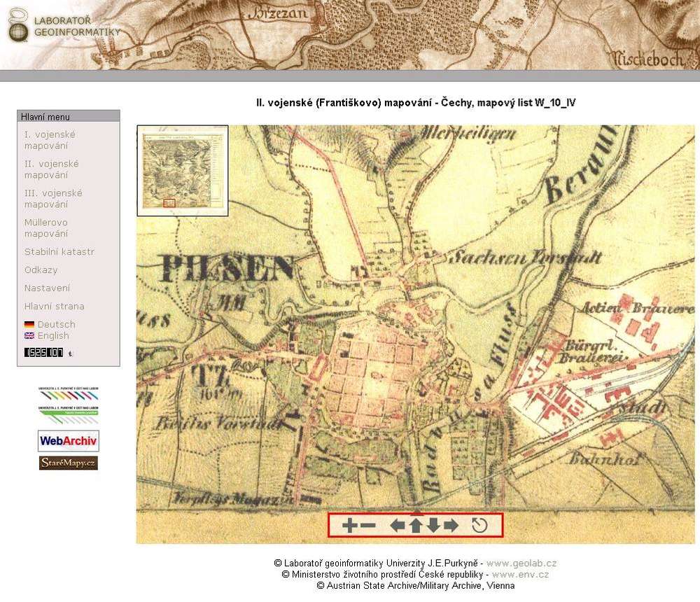Screen dimensions: 700x602
Task: Open Nastavení settings page
Action: pos(47,288)
